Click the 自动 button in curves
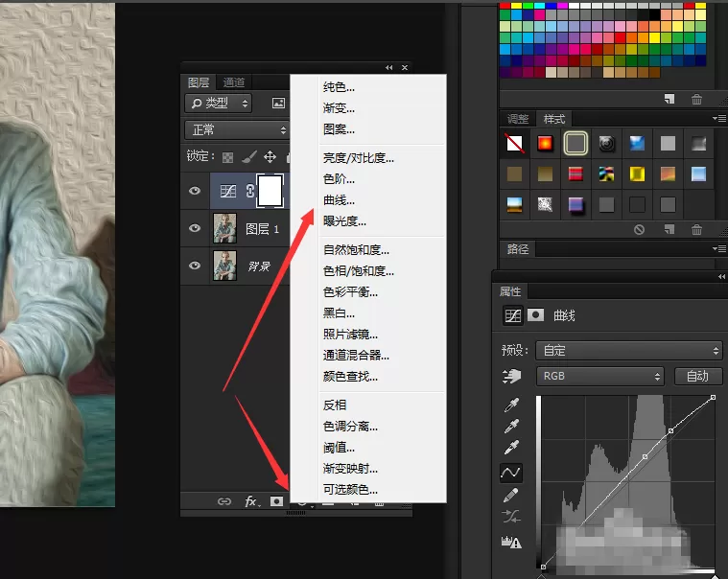Image resolution: width=728 pixels, height=579 pixels. coord(698,376)
